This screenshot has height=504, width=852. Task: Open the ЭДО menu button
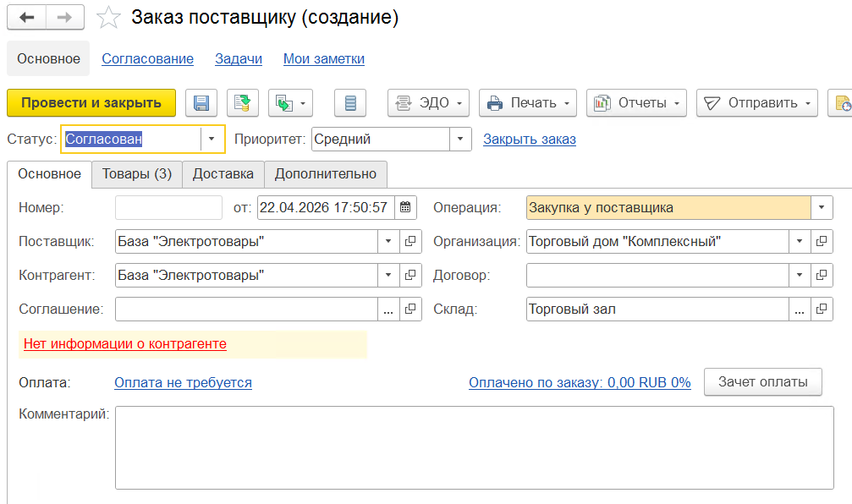click(428, 102)
